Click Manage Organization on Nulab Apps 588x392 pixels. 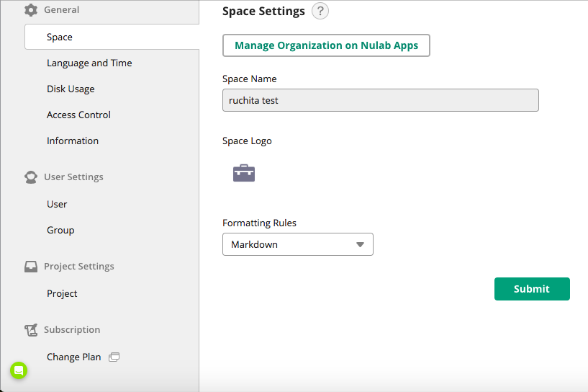click(326, 45)
